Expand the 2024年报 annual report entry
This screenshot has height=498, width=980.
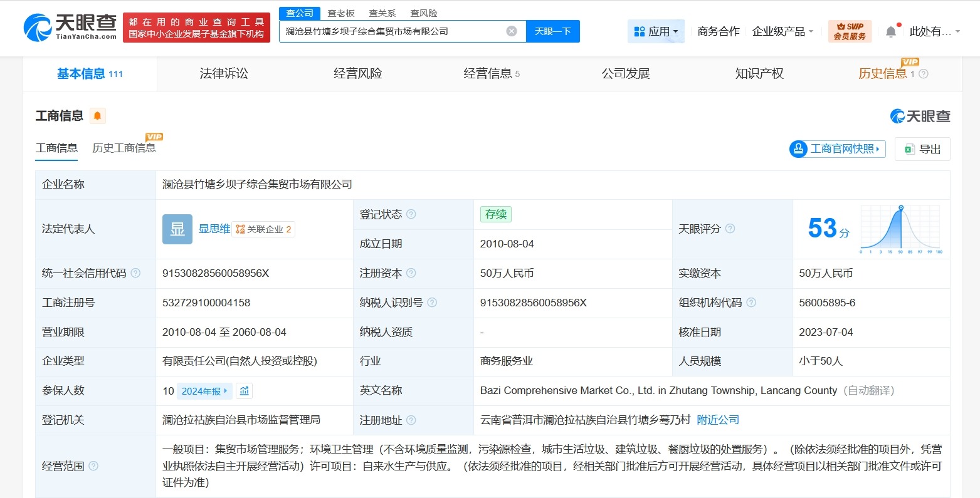point(204,390)
